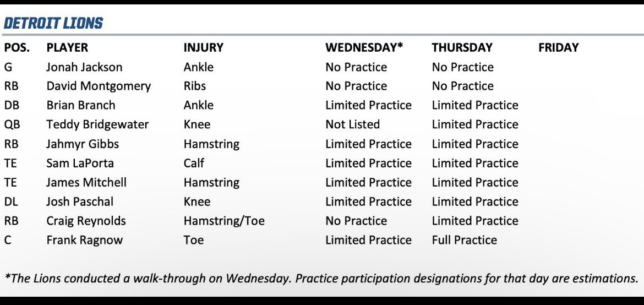Select Sam LaPorta's Calf injury
Screen dimensions: 644x305
click(194, 163)
